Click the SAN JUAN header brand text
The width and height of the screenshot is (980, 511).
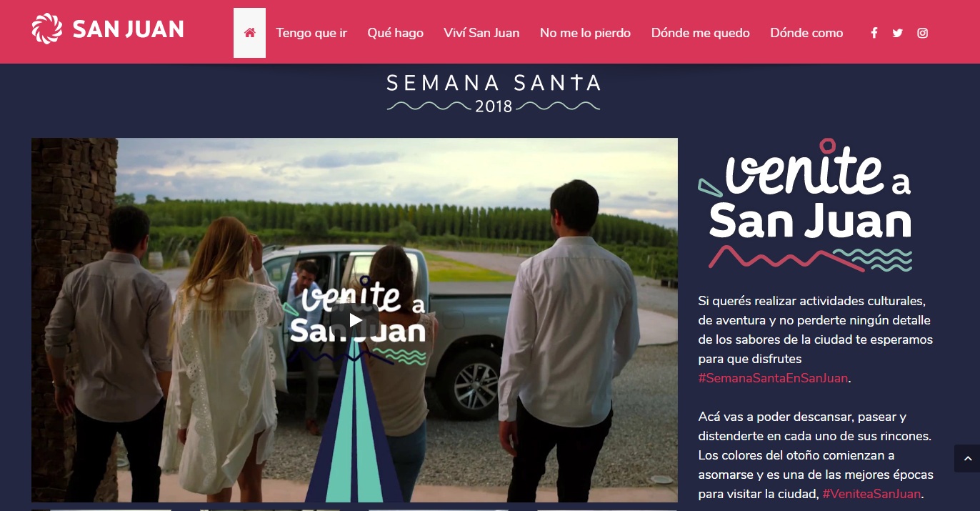pos(129,29)
